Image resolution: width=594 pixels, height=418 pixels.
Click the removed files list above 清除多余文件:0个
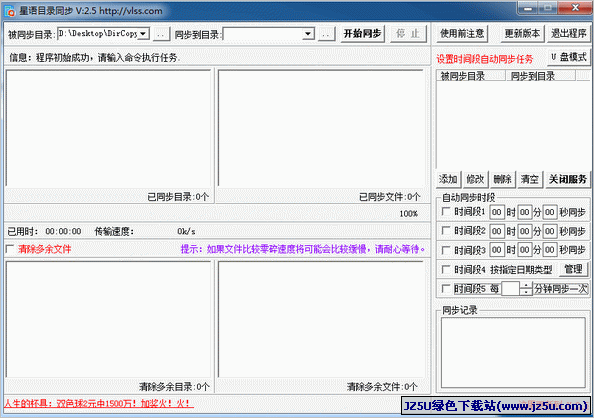coord(321,319)
